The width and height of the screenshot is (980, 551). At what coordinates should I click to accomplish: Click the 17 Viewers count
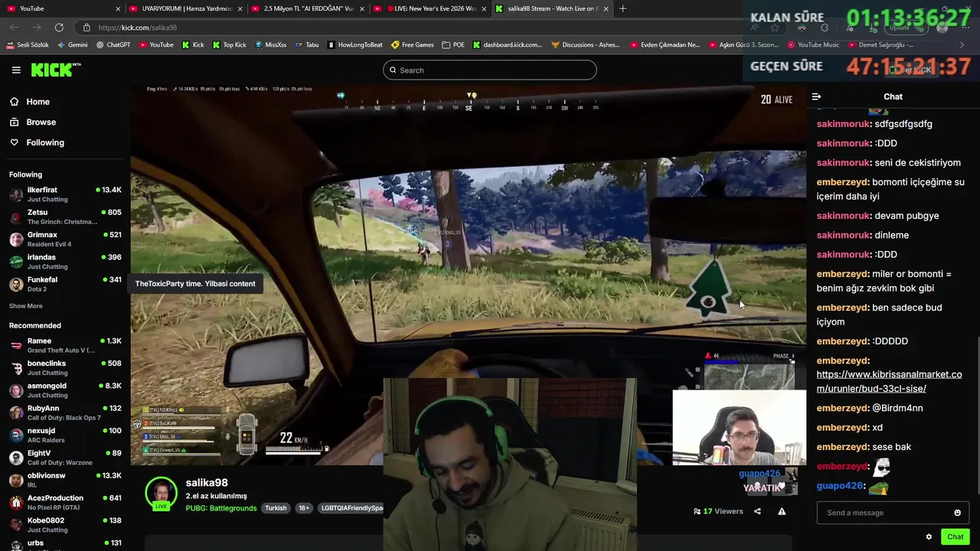tap(718, 511)
